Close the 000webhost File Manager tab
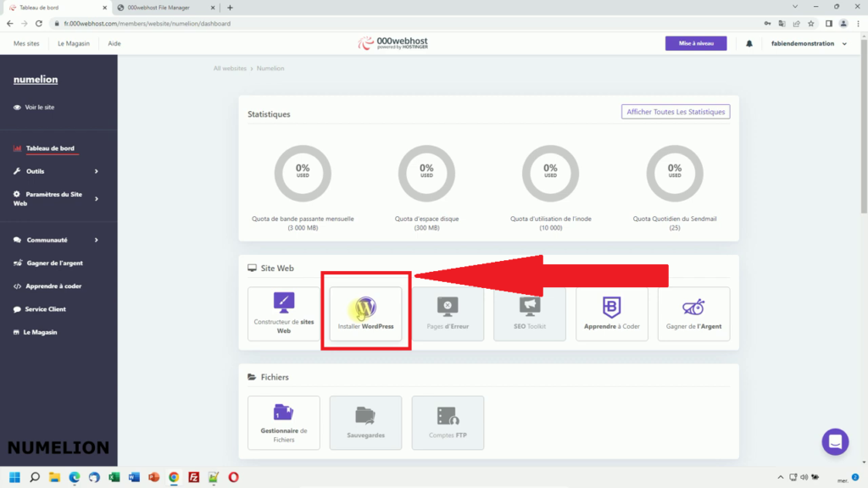 [x=213, y=8]
